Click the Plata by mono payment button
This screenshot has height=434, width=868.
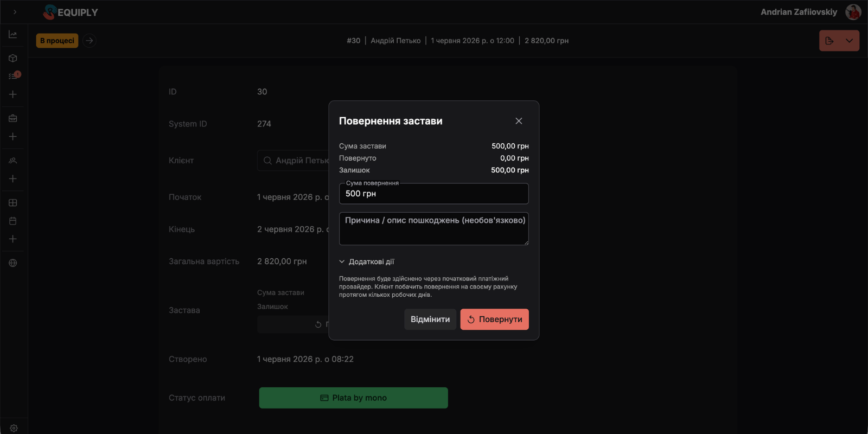tap(353, 398)
